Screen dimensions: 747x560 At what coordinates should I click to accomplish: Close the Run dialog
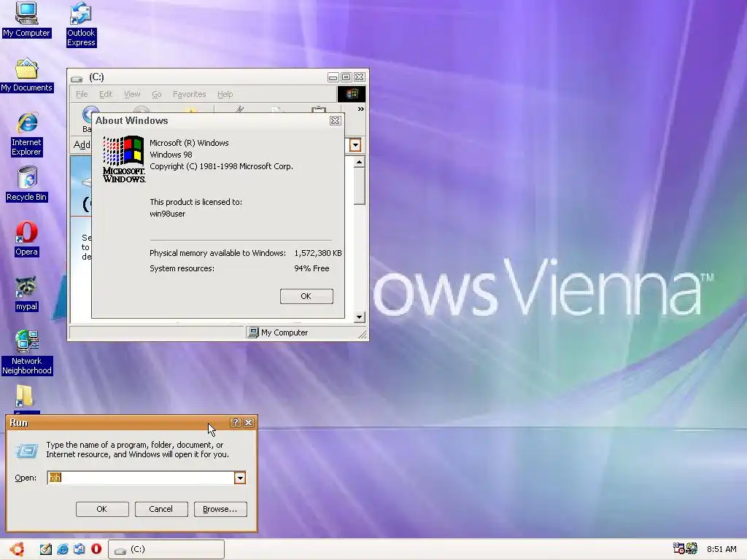[249, 422]
